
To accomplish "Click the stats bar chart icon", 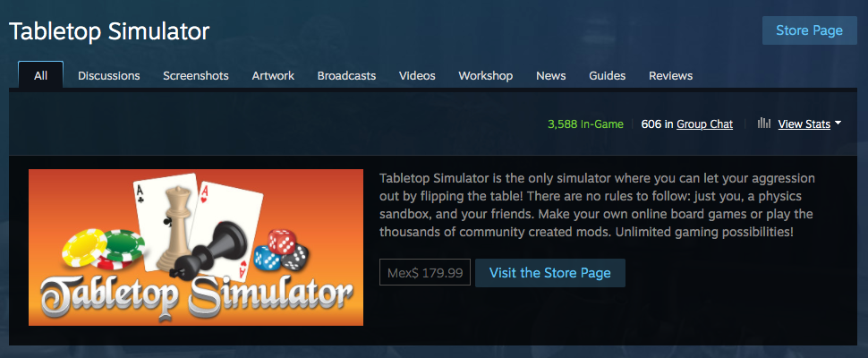I will coord(764,124).
